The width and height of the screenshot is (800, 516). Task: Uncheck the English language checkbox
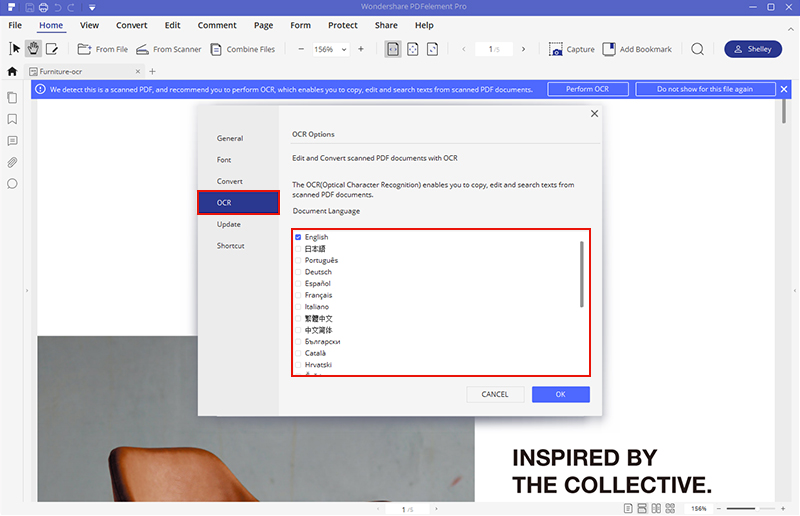click(x=298, y=237)
